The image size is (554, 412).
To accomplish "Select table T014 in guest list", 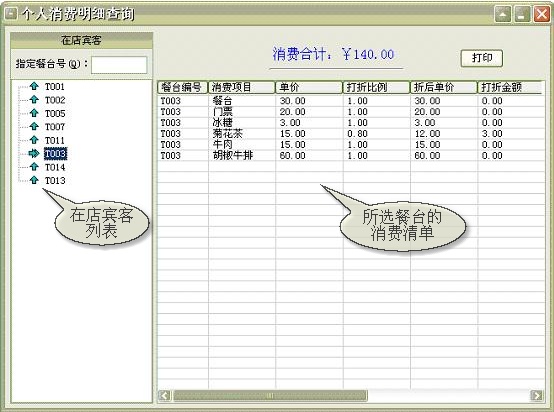I will [x=55, y=167].
